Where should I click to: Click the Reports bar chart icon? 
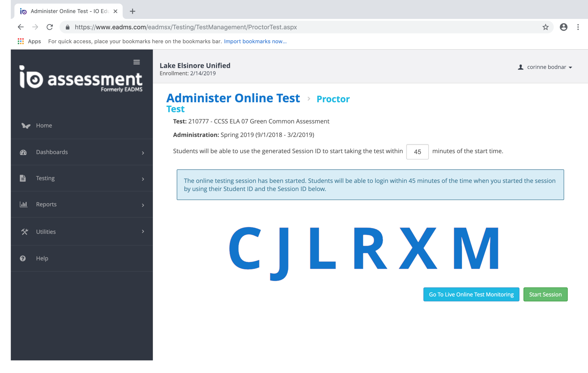coord(23,204)
